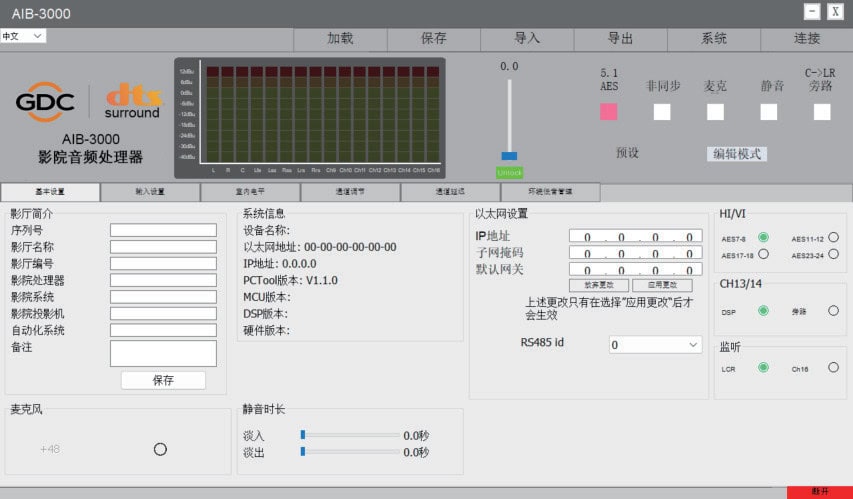Click the 以太网地址: 00-00-00-00-00-00 text
The image size is (853, 499).
(320, 247)
